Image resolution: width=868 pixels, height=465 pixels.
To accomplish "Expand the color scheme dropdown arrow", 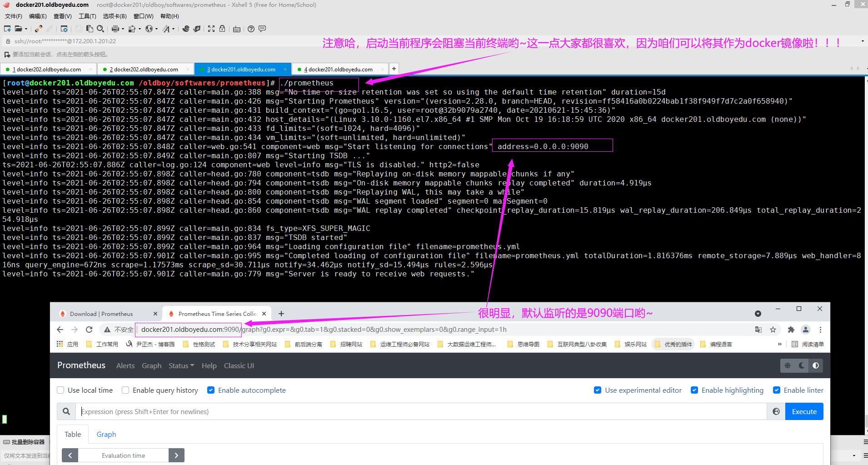I will click(x=140, y=29).
